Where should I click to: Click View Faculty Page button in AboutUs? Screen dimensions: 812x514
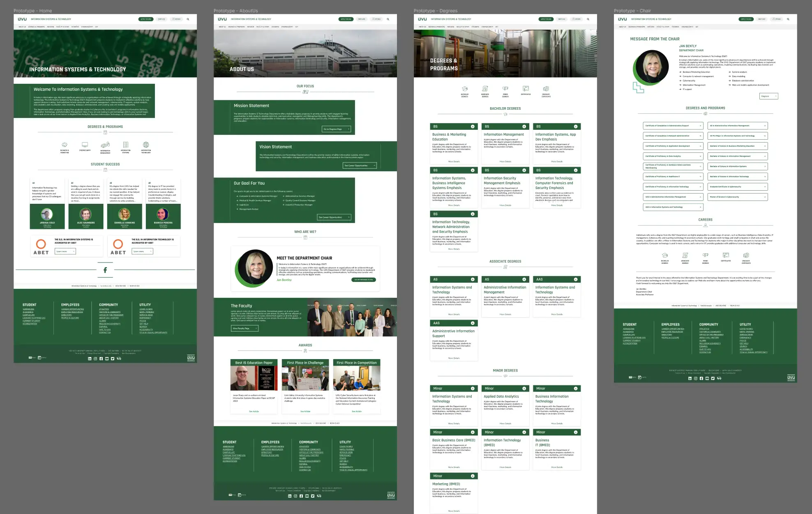pos(245,328)
